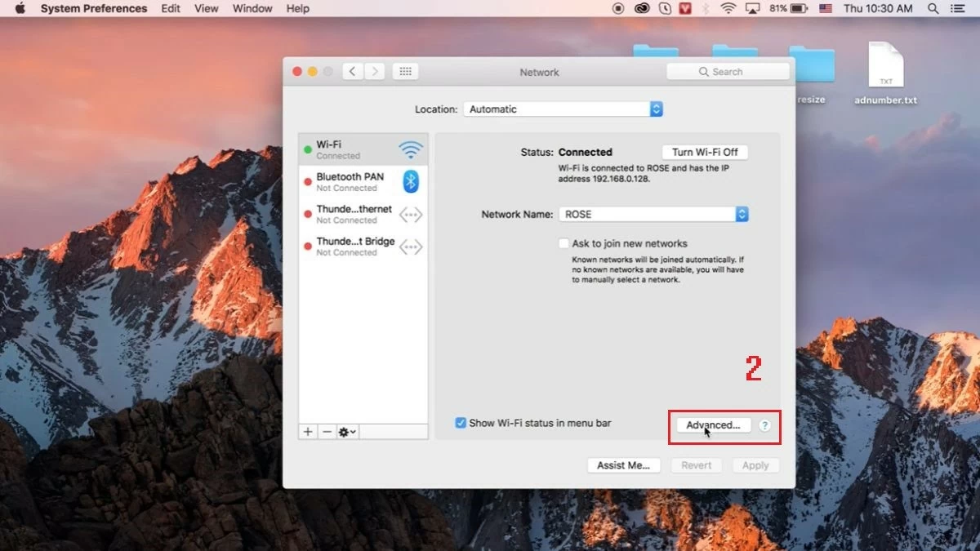The height and width of the screenshot is (551, 980).
Task: Remove selected service using the minus icon
Action: (327, 431)
